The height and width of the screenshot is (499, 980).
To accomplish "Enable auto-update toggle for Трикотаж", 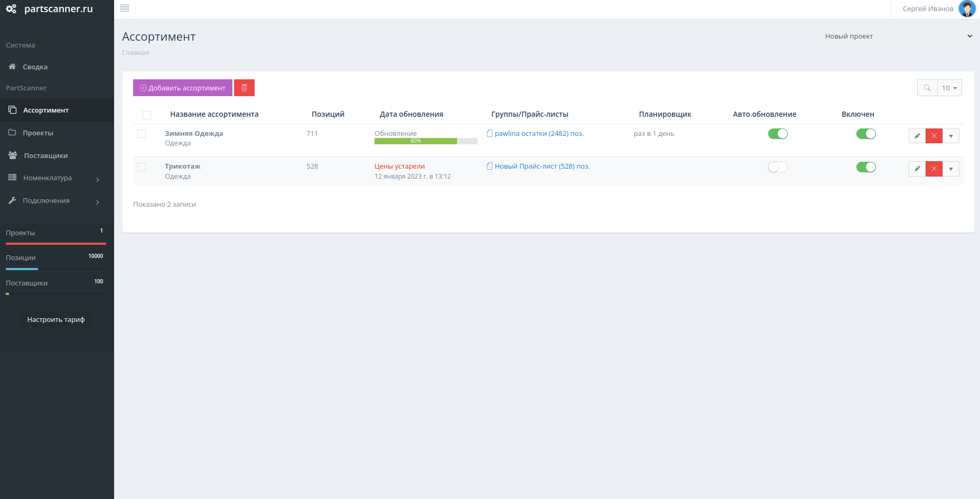I will (777, 167).
